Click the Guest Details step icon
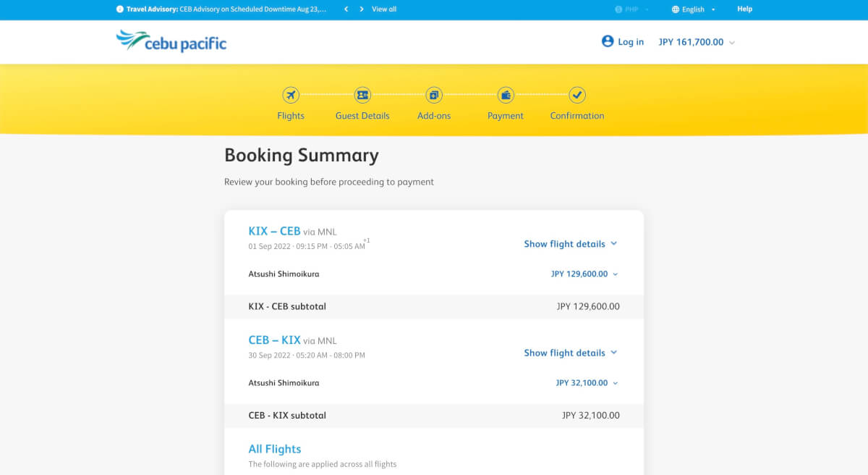Image resolution: width=868 pixels, height=475 pixels. click(x=362, y=95)
